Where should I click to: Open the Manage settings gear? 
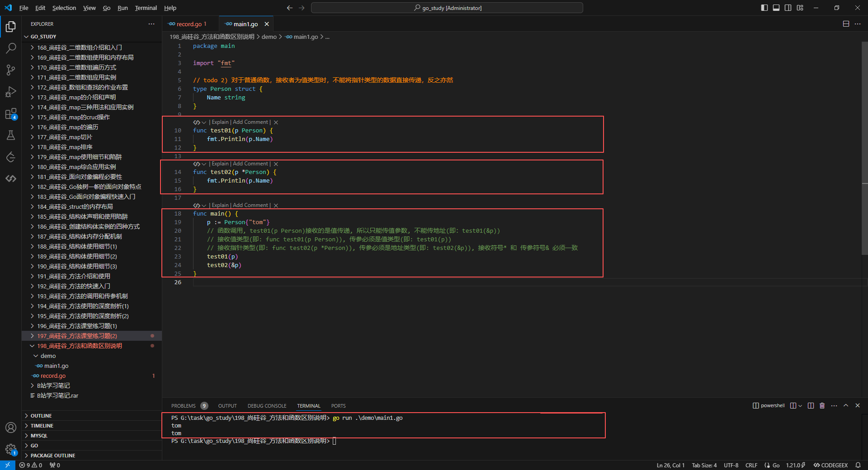coord(11,449)
